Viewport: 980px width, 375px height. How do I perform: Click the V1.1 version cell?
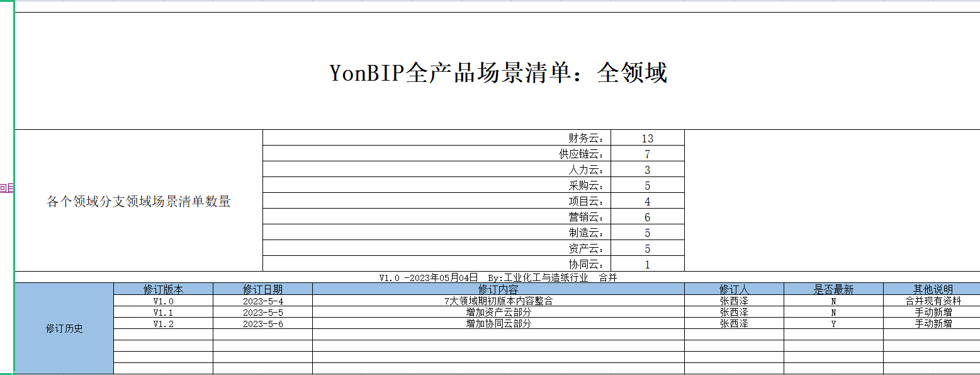click(164, 313)
